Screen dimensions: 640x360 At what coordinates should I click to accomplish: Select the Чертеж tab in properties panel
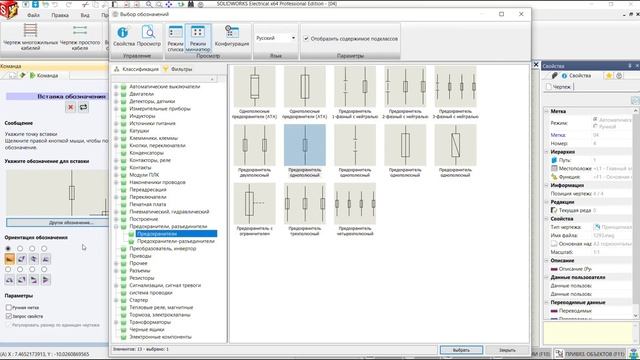[559, 87]
